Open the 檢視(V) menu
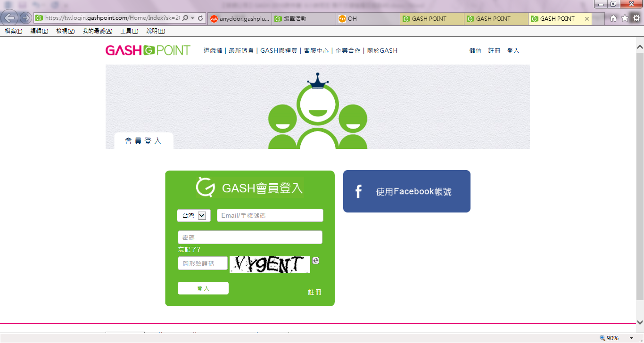Image resolution: width=644 pixels, height=343 pixels. (x=65, y=31)
